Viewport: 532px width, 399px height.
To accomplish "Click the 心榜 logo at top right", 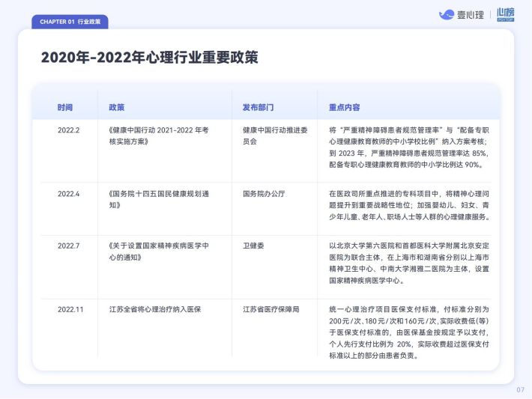I will pos(506,14).
